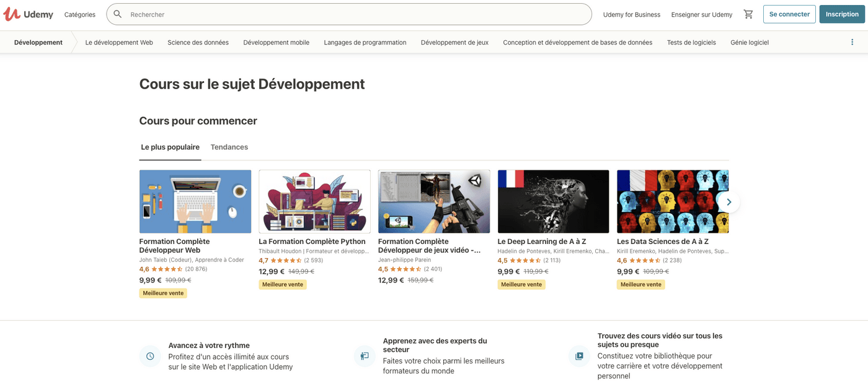Open Formation Complète Développeur Web thumbnail
This screenshot has width=868, height=384.
pyautogui.click(x=195, y=202)
